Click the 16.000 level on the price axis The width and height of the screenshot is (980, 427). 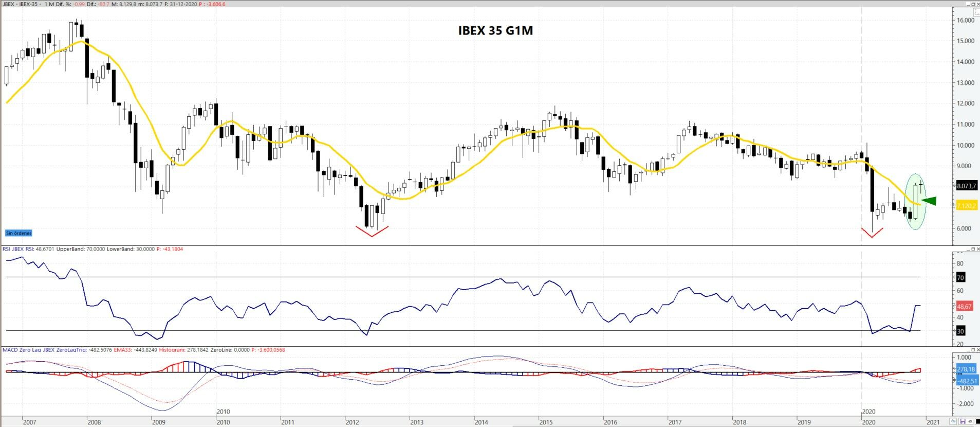coord(966,21)
